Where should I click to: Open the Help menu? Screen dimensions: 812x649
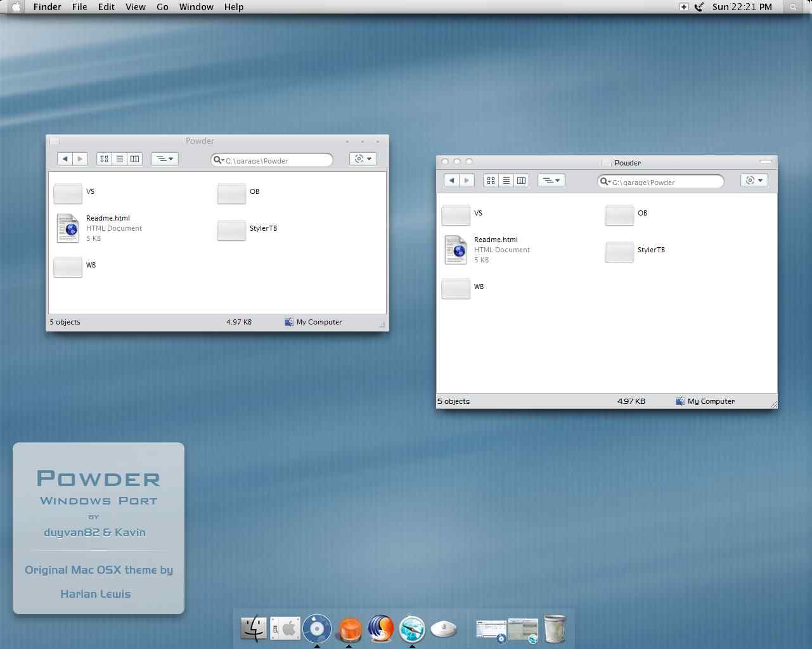tap(234, 7)
